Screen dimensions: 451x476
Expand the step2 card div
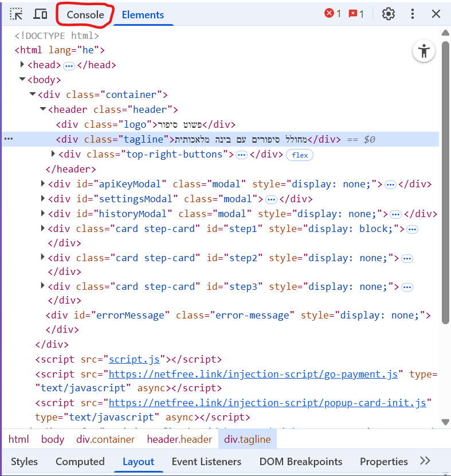tap(43, 257)
